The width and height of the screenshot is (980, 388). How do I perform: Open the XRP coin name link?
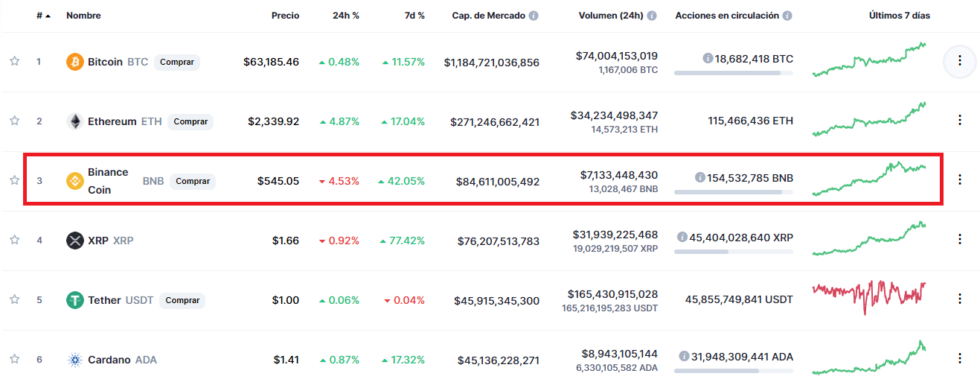tap(98, 241)
